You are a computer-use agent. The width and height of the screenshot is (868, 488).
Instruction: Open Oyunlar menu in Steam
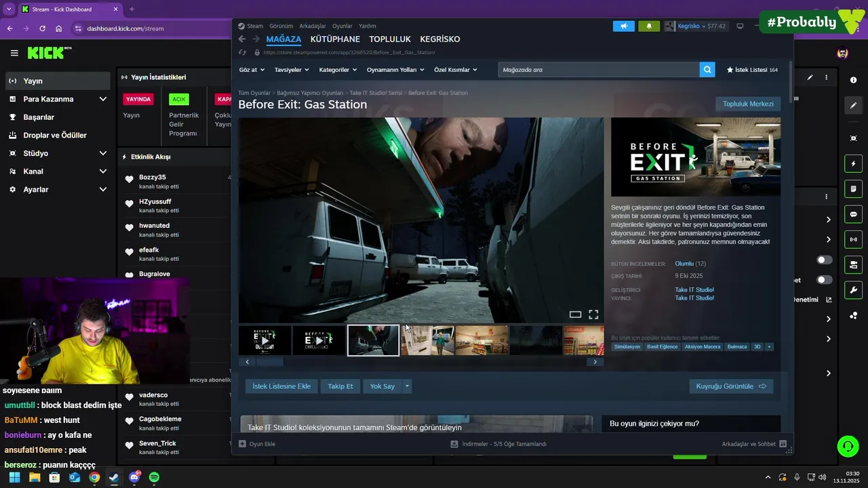click(x=342, y=26)
